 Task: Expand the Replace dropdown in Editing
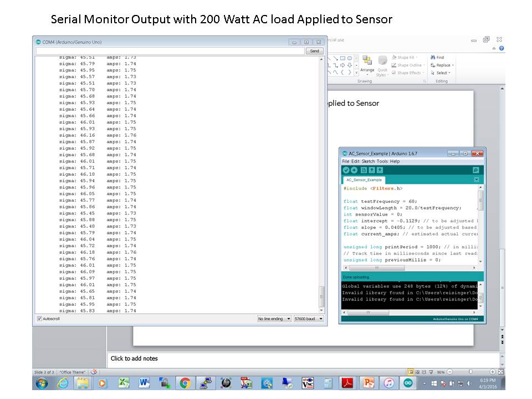pyautogui.click(x=453, y=65)
